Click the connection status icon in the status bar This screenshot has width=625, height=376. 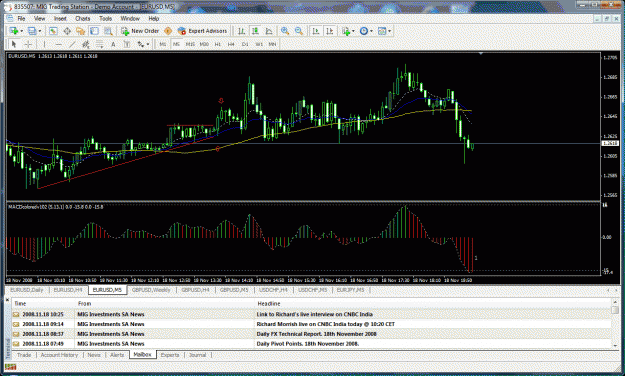(x=10, y=367)
